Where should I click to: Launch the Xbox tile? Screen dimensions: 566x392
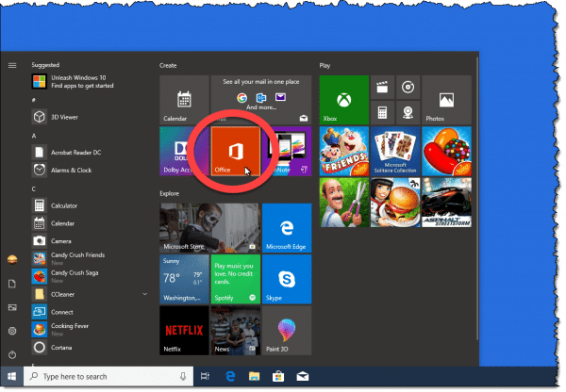(x=344, y=100)
